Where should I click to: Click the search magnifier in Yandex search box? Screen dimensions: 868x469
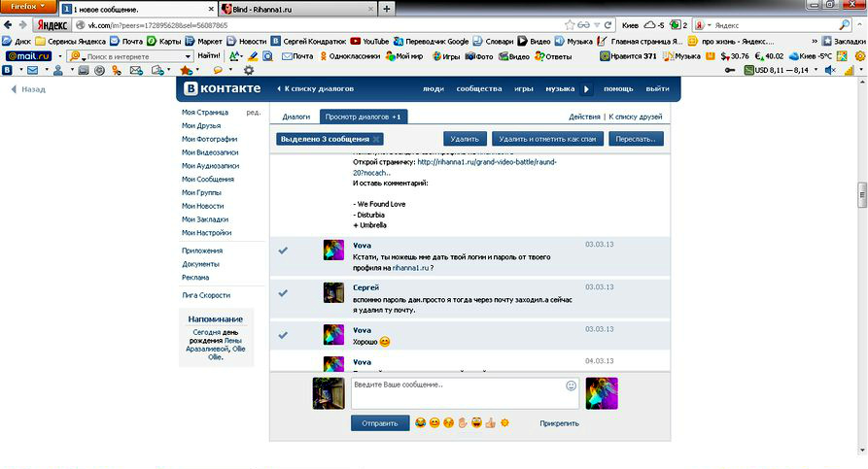(845, 25)
